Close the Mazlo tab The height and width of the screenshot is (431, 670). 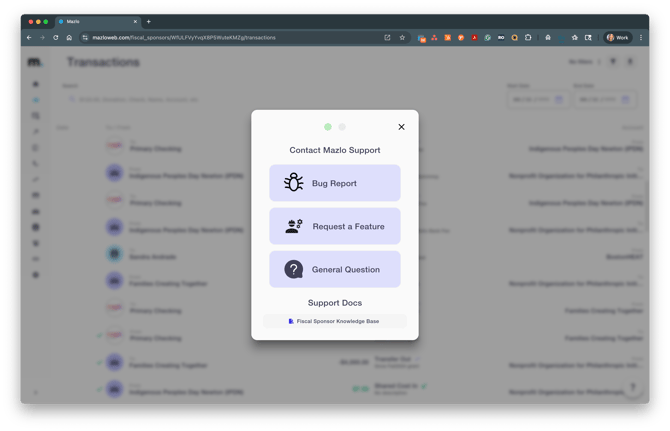tap(135, 21)
